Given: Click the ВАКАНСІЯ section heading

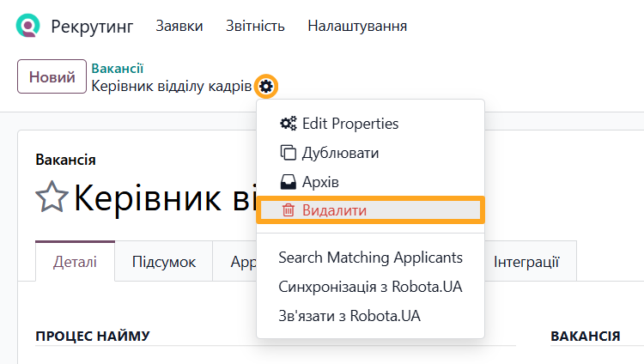Looking at the screenshot, I should click(x=586, y=336).
